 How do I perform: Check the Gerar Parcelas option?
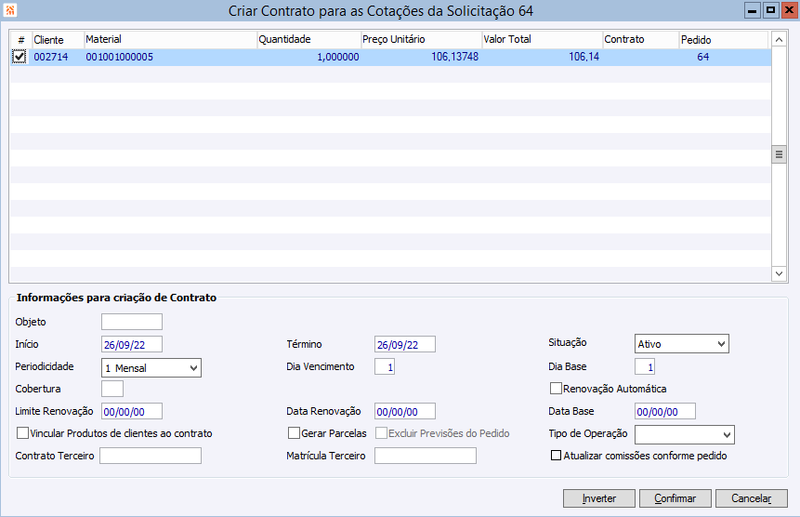click(x=294, y=433)
